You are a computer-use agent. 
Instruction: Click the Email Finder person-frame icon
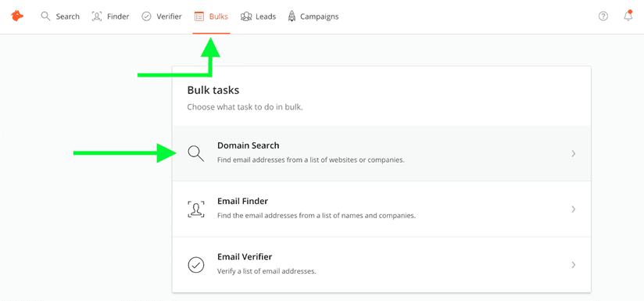tap(196, 209)
